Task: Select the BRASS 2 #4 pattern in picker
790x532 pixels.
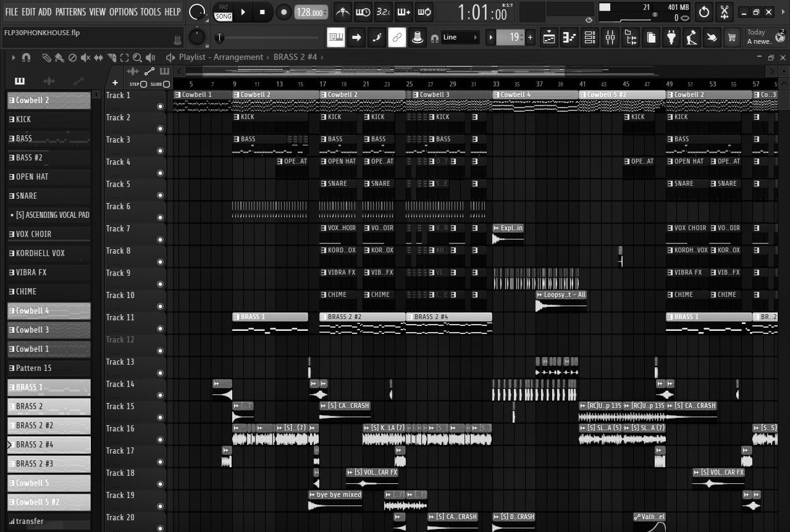Action: [x=49, y=444]
